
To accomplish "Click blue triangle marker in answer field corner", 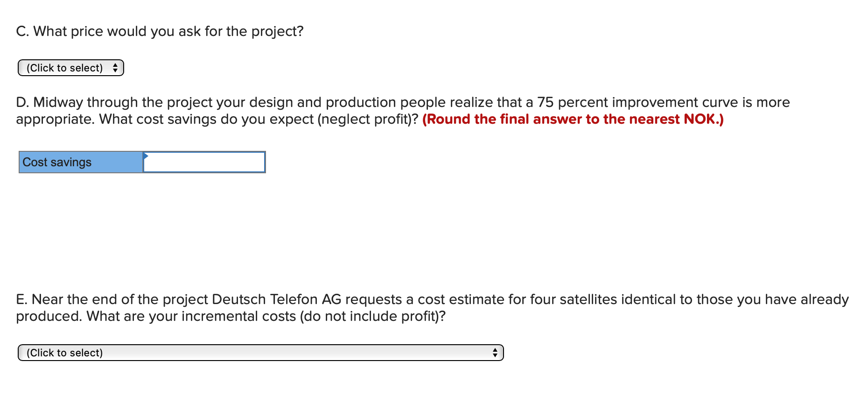I will 146,156.
